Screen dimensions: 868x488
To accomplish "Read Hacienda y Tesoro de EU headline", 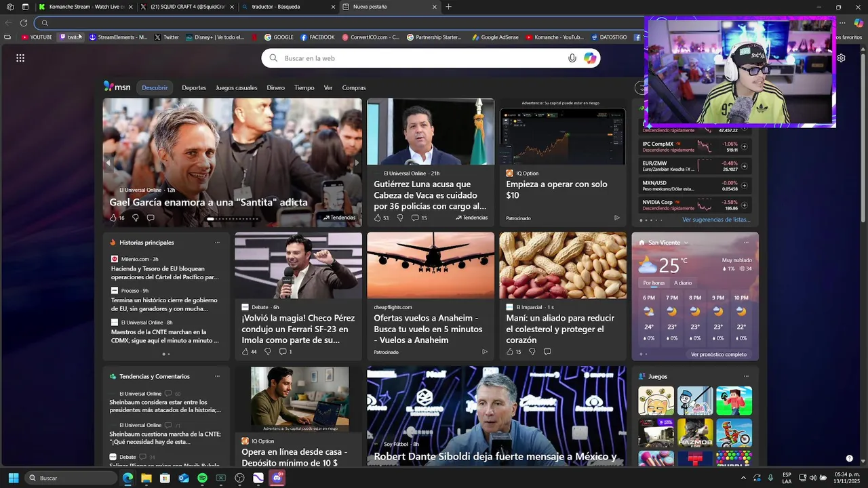I will (x=165, y=272).
